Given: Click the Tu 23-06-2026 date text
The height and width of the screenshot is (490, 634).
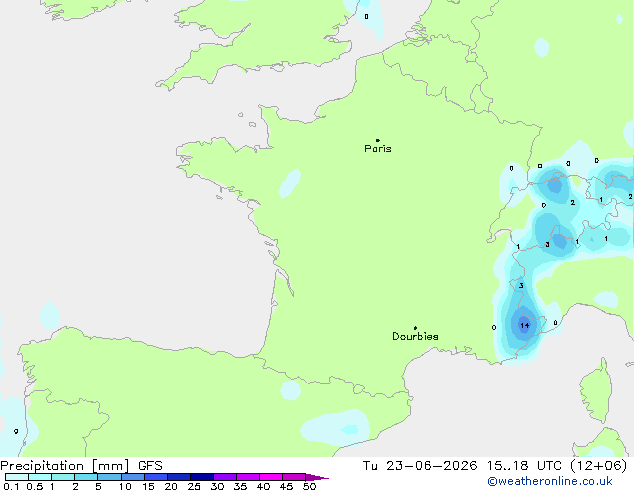Looking at the screenshot, I should [x=420, y=466].
